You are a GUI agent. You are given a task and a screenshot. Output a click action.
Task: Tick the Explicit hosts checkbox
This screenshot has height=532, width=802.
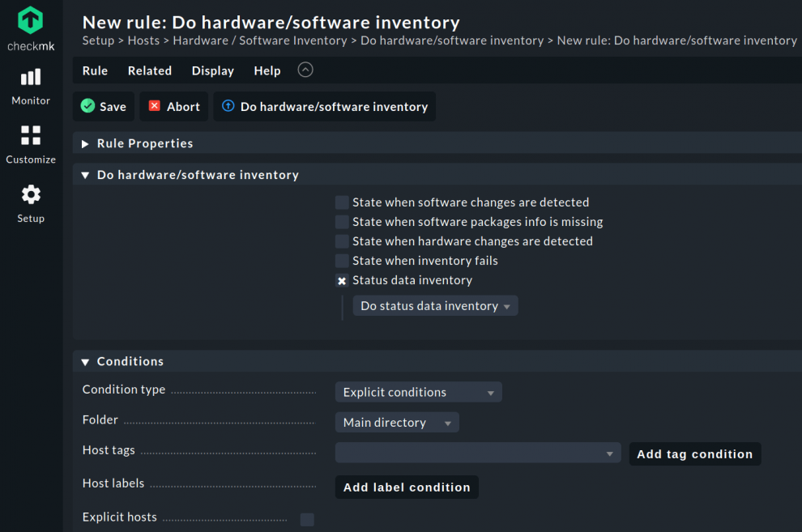pyautogui.click(x=307, y=519)
